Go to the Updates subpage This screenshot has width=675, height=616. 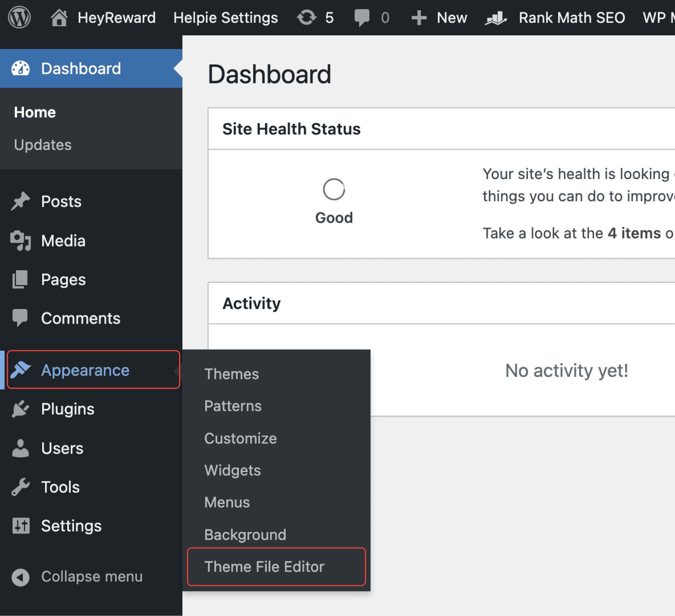pyautogui.click(x=42, y=145)
